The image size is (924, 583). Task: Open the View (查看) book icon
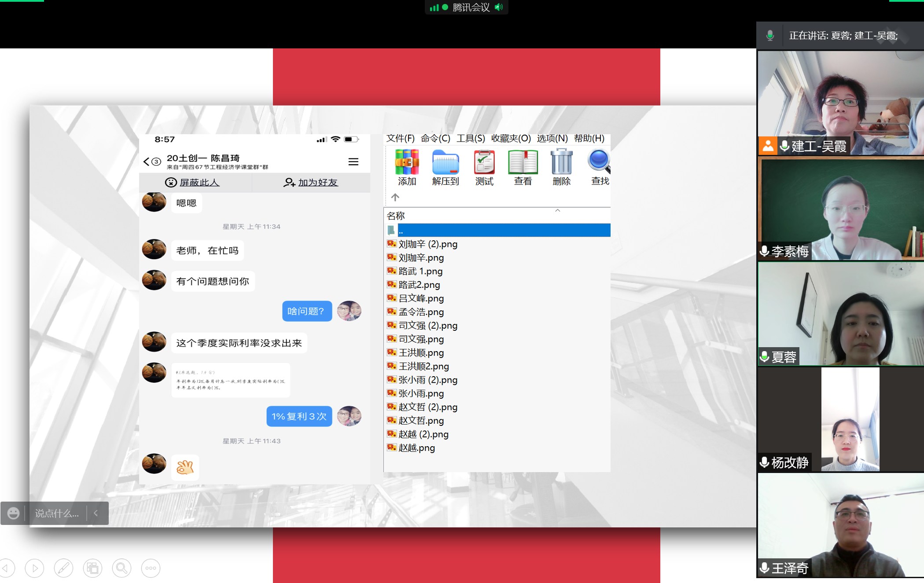(x=523, y=162)
